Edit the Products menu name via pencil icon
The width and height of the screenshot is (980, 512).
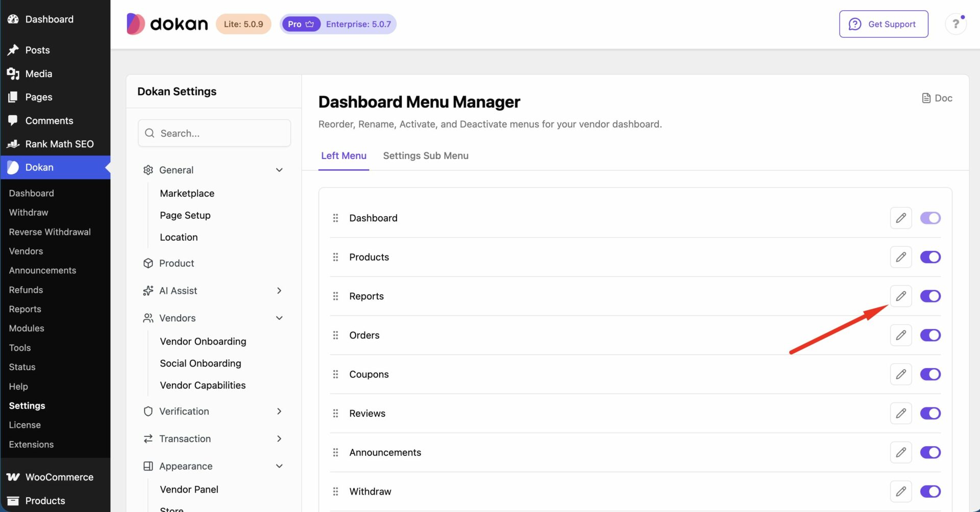pos(901,257)
